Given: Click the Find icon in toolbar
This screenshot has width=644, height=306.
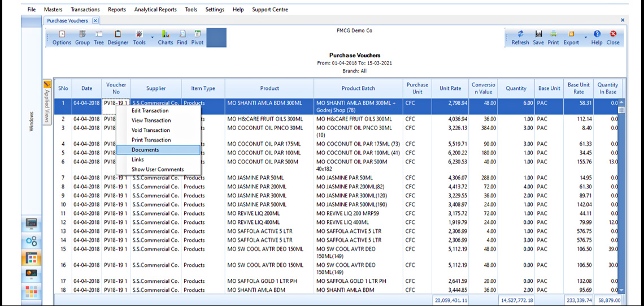Looking at the screenshot, I should coord(182,37).
